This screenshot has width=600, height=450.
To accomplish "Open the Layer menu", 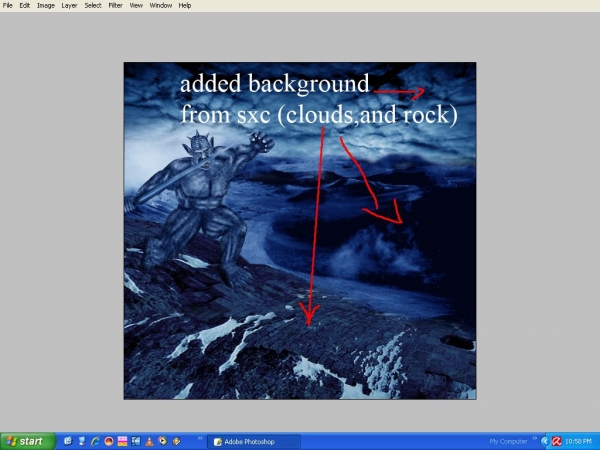I will [x=69, y=5].
